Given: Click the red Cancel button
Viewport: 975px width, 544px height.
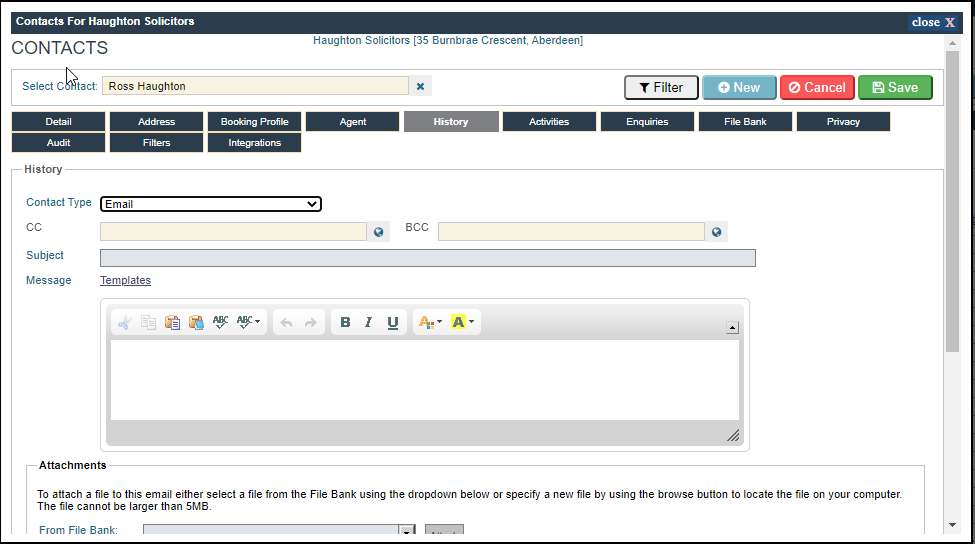Looking at the screenshot, I should [818, 88].
